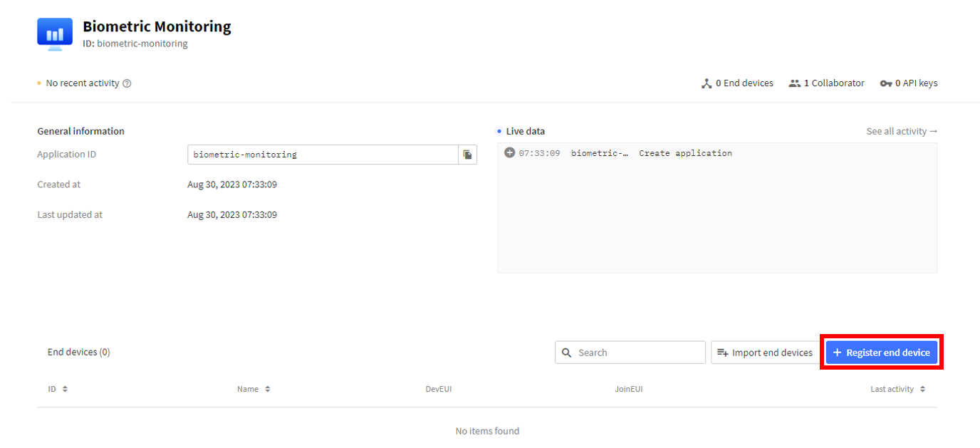
Task: Click the No items found message
Action: tap(488, 431)
